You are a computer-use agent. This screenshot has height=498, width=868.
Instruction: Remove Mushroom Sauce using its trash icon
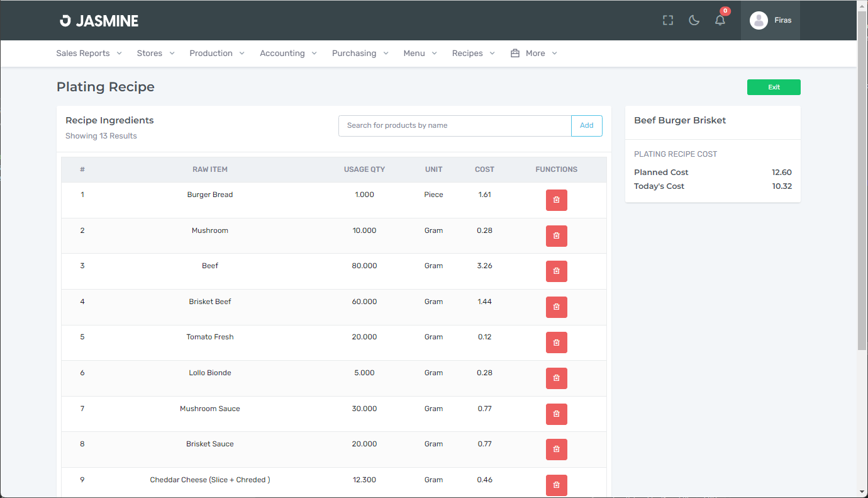coord(556,414)
